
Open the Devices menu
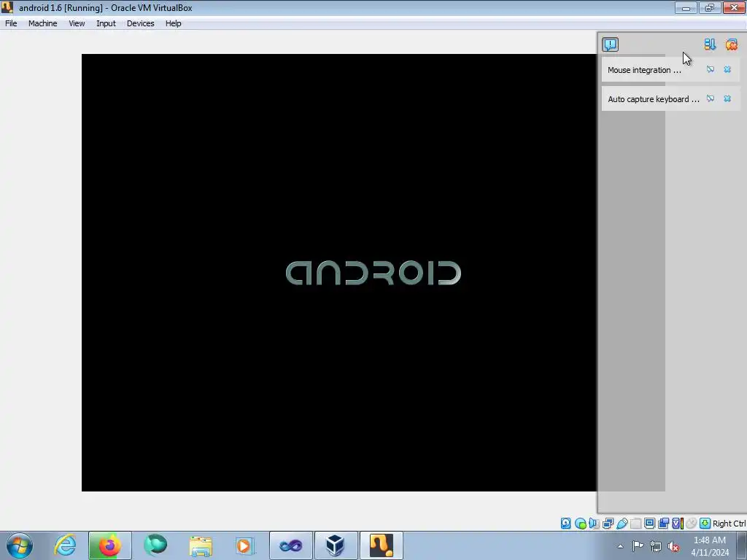[141, 23]
